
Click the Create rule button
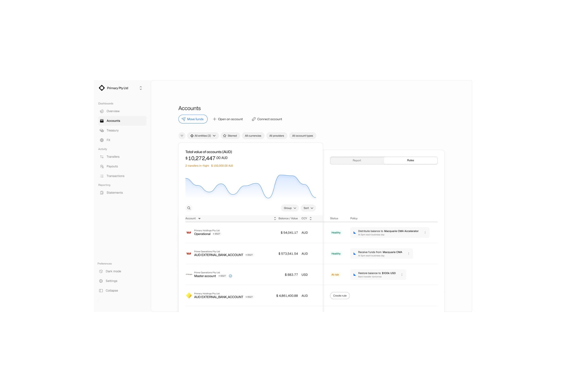(x=340, y=296)
